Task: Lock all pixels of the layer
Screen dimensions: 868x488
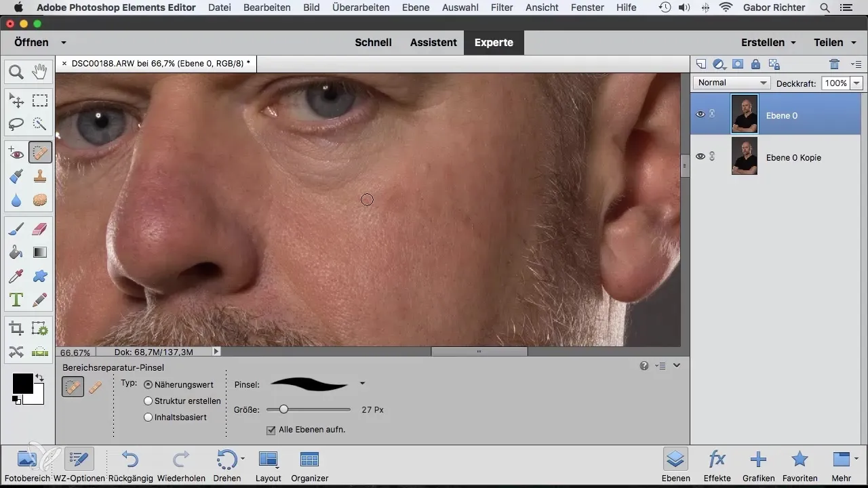Action: [x=755, y=64]
